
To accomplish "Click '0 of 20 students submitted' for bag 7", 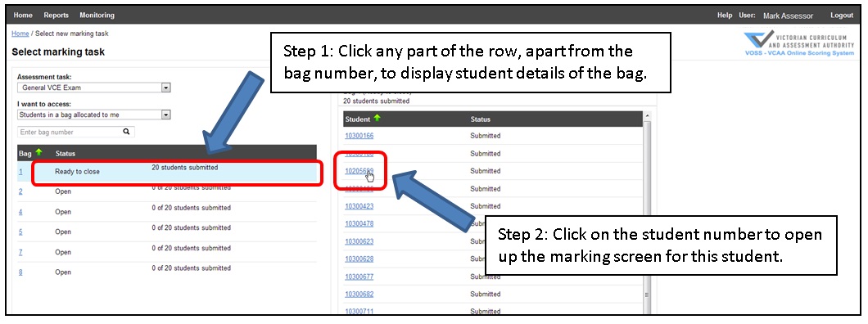I will pos(192,248).
